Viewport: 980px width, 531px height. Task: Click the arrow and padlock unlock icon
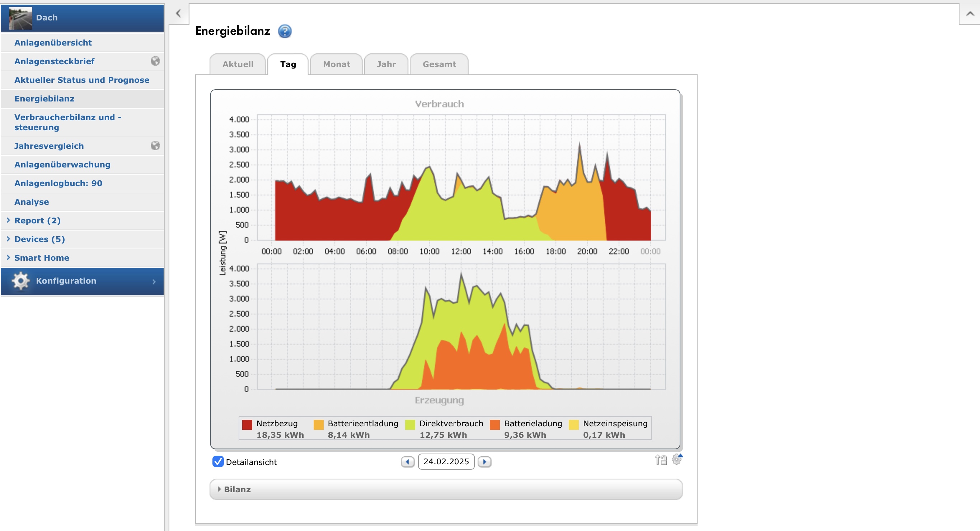(661, 460)
